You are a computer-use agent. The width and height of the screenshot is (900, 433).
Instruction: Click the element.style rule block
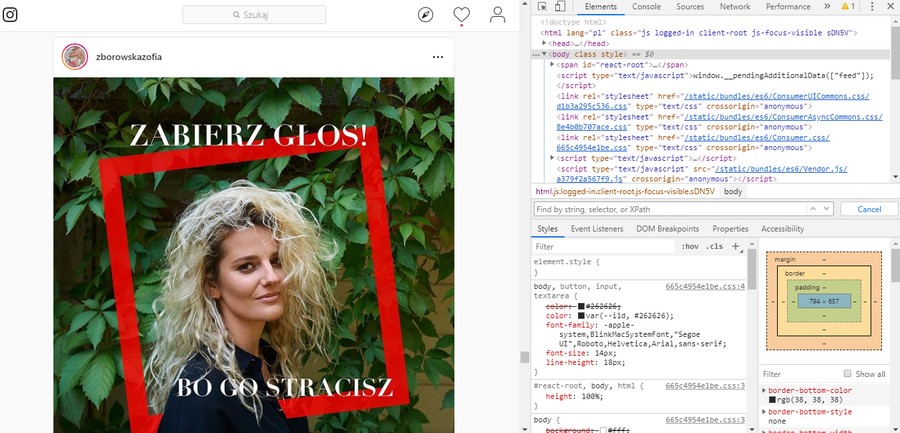coord(639,267)
